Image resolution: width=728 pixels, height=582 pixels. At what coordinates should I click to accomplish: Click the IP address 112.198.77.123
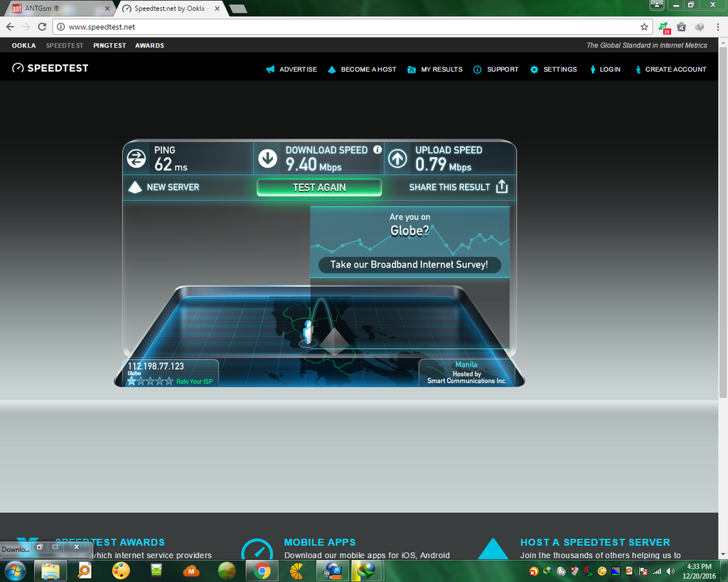(156, 366)
